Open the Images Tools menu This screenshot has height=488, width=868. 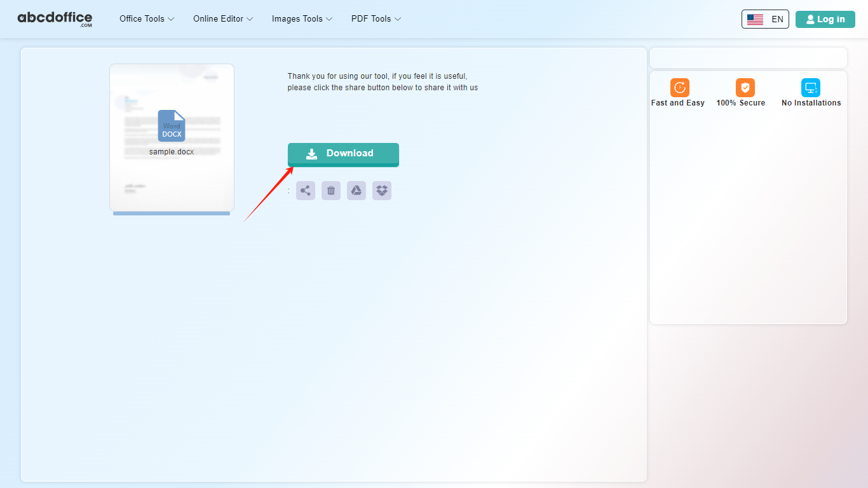click(x=301, y=19)
